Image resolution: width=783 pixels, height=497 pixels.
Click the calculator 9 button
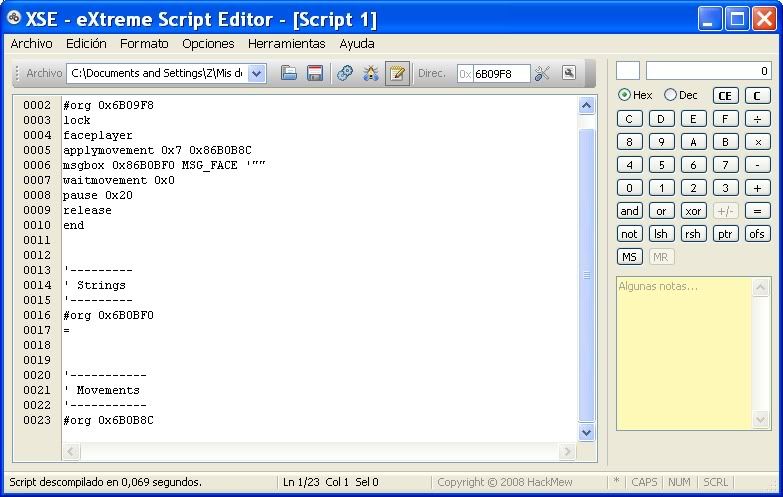661,142
